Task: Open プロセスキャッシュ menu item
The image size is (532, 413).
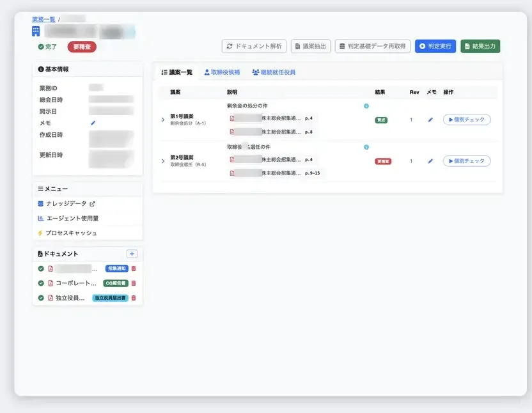Action: coord(67,233)
